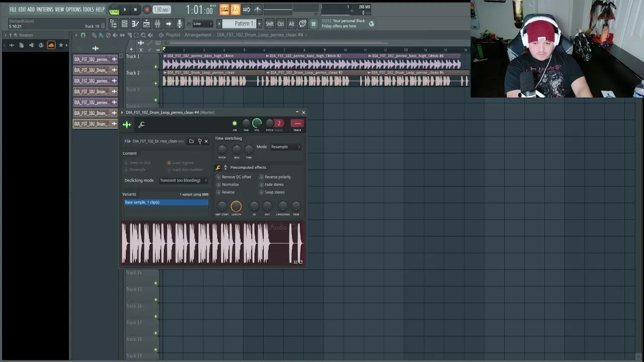This screenshot has height=362, width=644.
Task: Open folder to load sample file
Action: (191, 141)
